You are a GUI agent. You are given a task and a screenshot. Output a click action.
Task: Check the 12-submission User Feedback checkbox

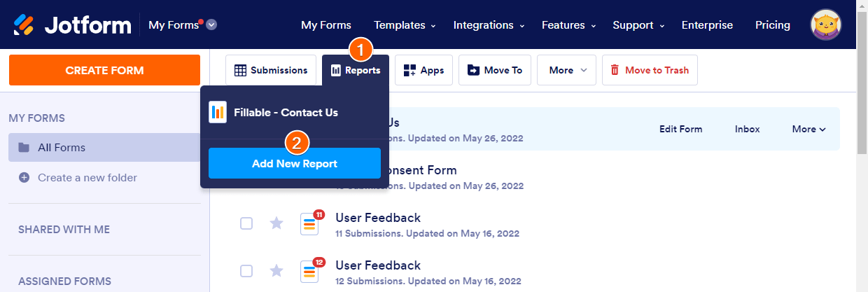point(246,270)
